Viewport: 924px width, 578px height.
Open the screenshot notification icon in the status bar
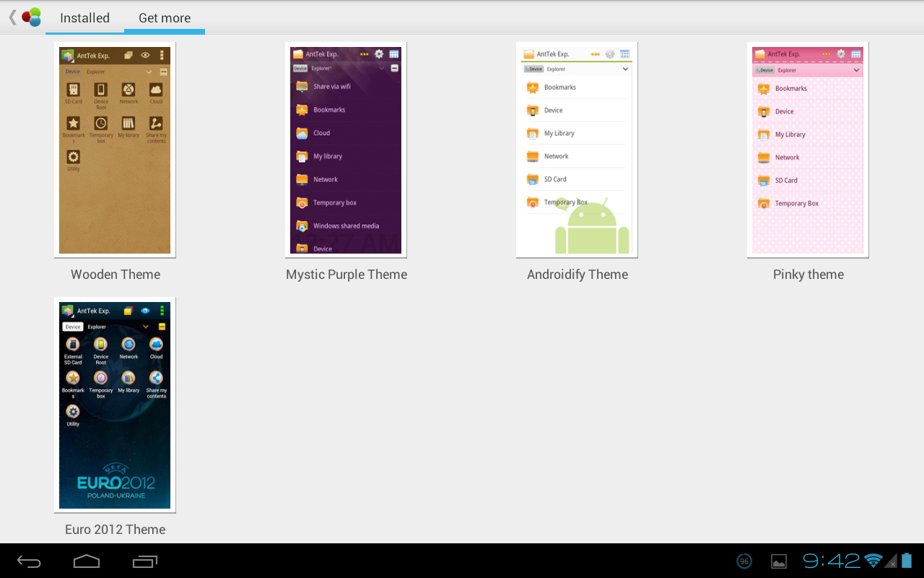778,561
